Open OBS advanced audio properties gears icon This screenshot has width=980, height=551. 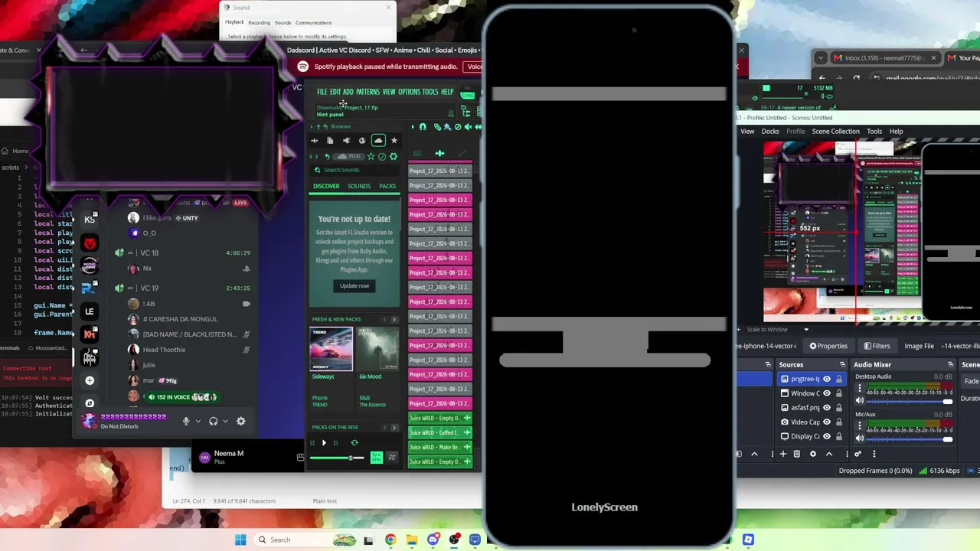click(859, 454)
